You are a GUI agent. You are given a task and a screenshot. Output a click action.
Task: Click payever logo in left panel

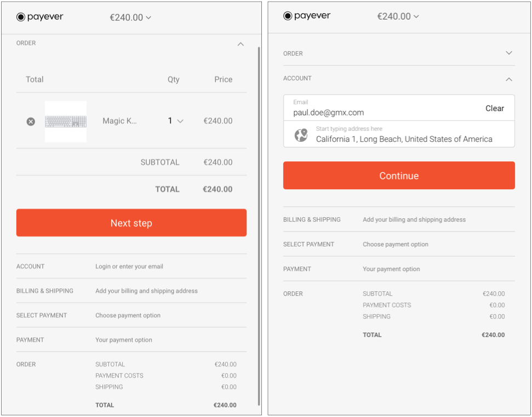39,16
